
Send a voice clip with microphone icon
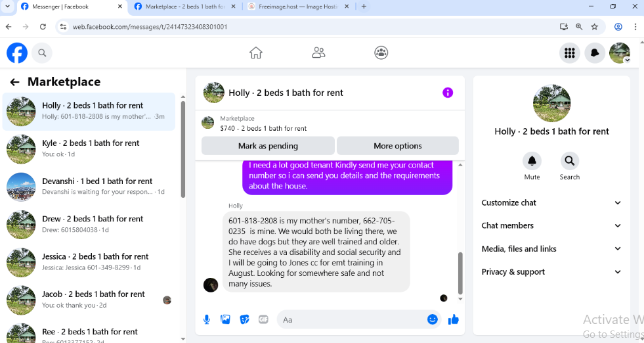click(207, 319)
